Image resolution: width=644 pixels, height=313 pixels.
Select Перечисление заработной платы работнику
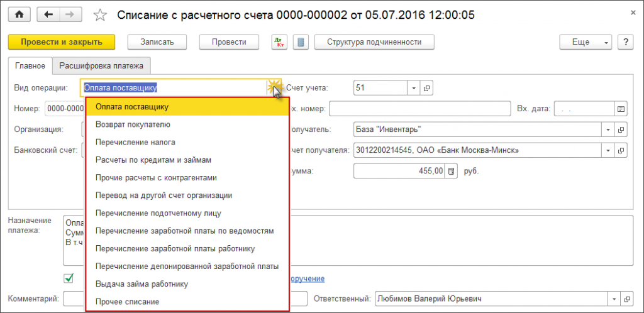(x=187, y=249)
